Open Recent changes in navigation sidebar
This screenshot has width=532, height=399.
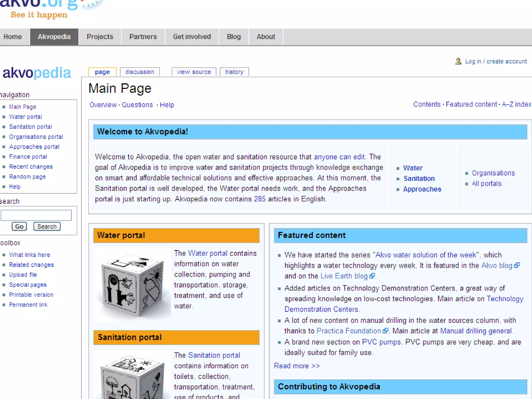click(31, 167)
